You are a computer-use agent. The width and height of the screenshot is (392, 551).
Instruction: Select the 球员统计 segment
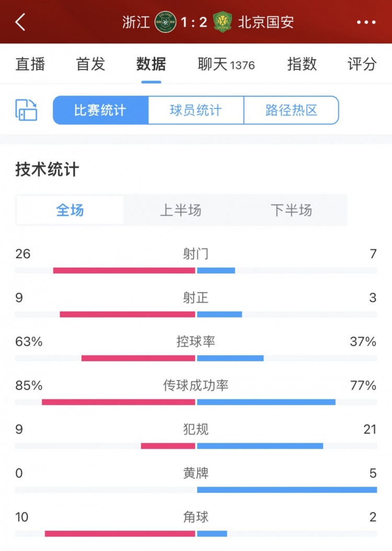click(x=196, y=110)
